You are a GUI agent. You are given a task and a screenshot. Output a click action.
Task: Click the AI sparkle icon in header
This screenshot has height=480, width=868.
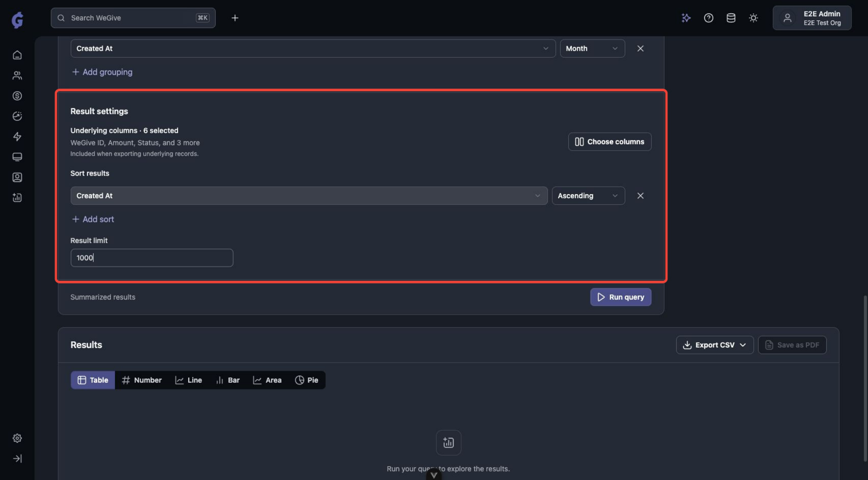tap(686, 18)
